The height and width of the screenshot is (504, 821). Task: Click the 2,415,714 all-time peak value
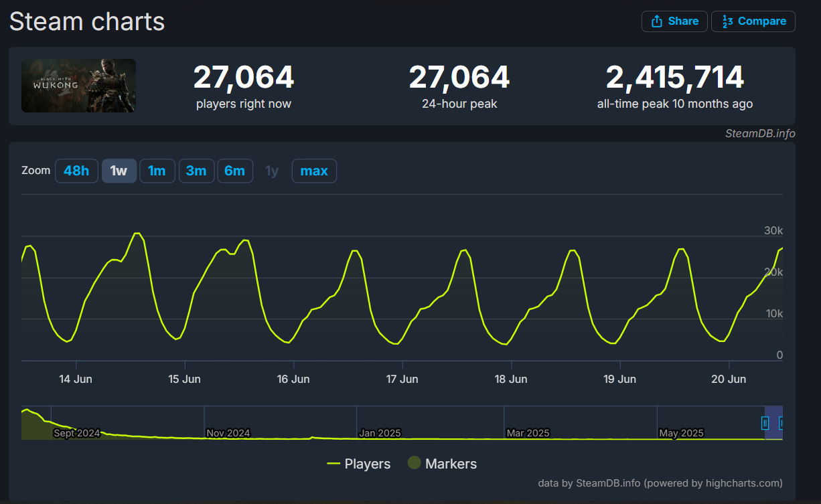pyautogui.click(x=675, y=78)
